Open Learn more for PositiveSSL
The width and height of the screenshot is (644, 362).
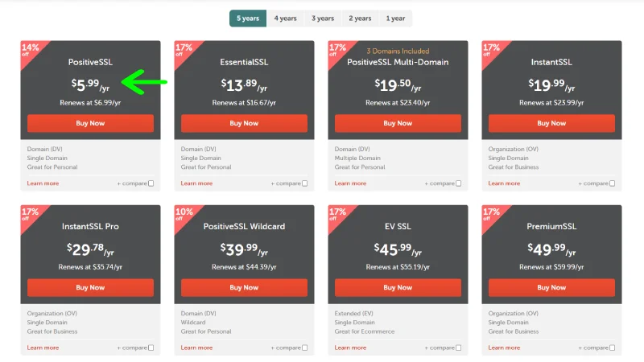click(43, 183)
